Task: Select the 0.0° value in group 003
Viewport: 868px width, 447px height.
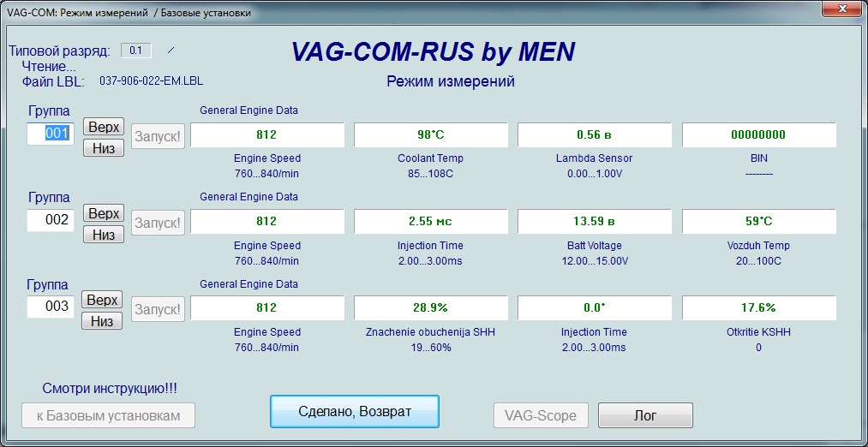Action: pyautogui.click(x=595, y=307)
